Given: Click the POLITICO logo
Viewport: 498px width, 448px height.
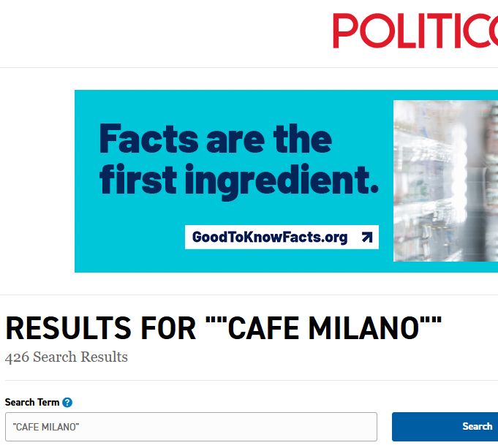Looking at the screenshot, I should point(415,31).
